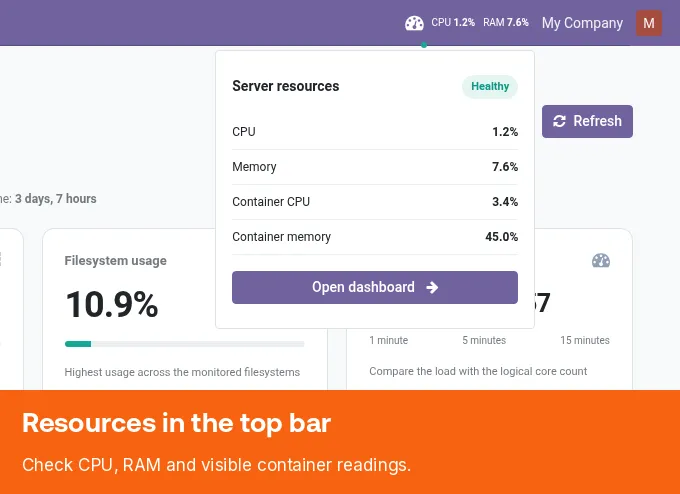Select the Container CPU row label
The height and width of the screenshot is (494, 680).
click(271, 202)
